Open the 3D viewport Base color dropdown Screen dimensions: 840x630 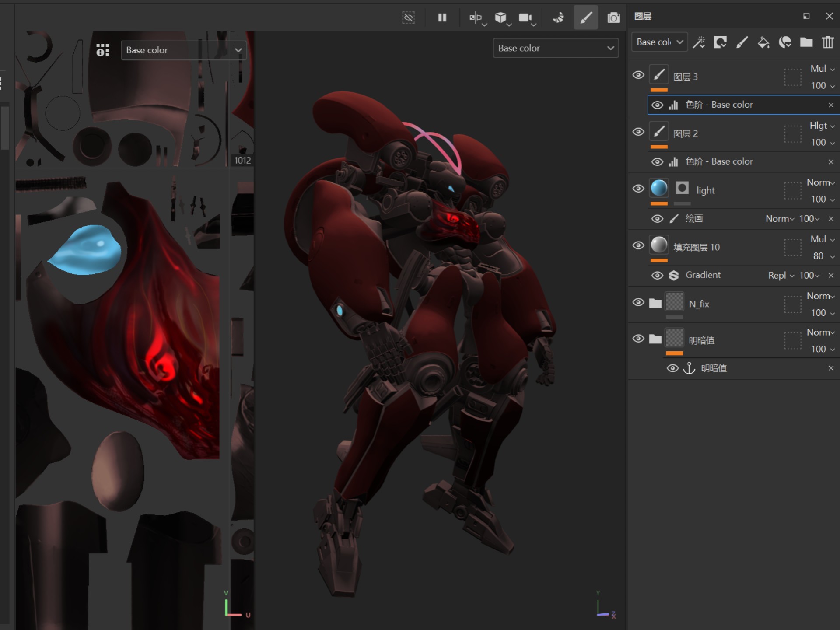coord(555,48)
